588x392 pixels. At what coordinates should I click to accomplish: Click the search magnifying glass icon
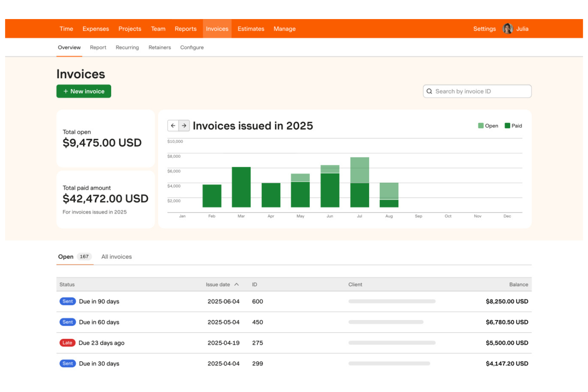(429, 91)
